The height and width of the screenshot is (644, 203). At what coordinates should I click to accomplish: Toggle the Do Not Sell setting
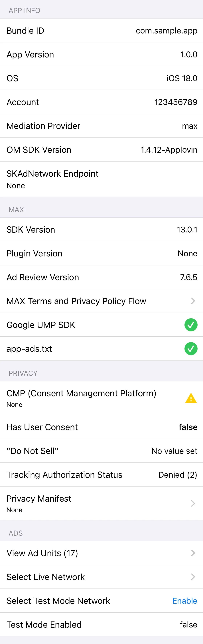[174, 451]
